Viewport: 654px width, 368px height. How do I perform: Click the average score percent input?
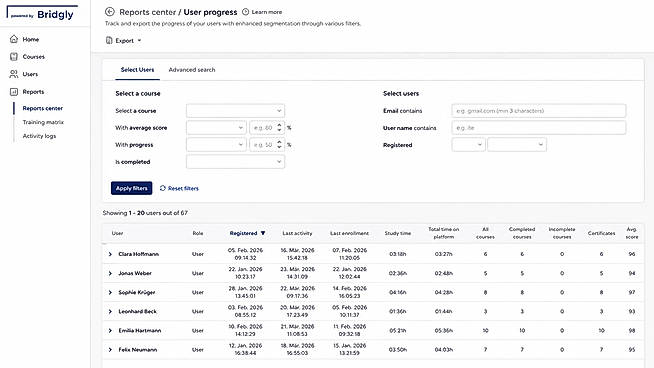[267, 128]
